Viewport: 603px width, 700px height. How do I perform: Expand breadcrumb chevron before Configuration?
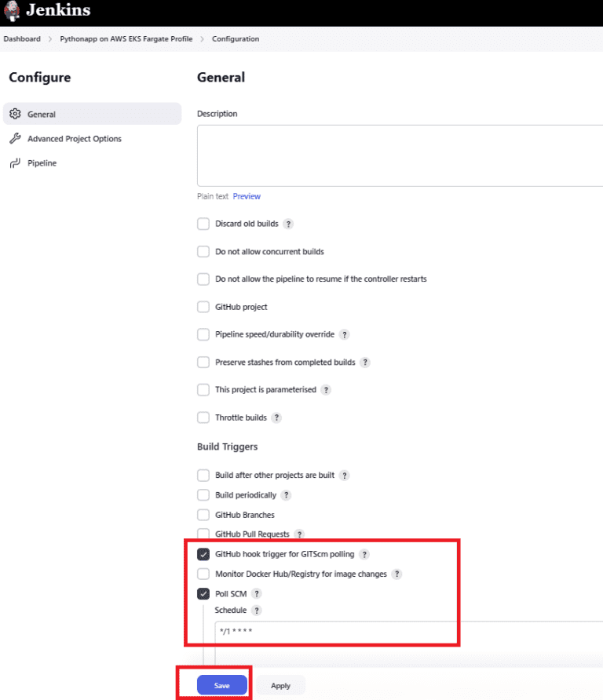click(203, 38)
